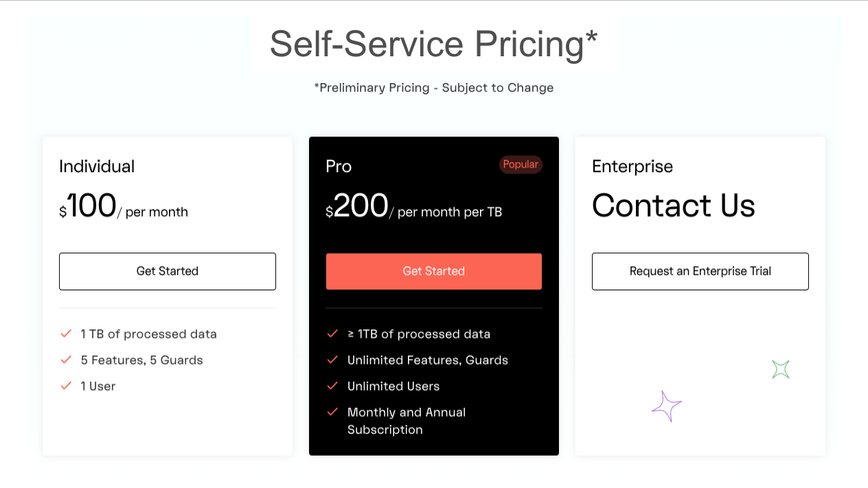Viewport: 868px width, 488px height.
Task: Click the purple star decoration
Action: (667, 406)
